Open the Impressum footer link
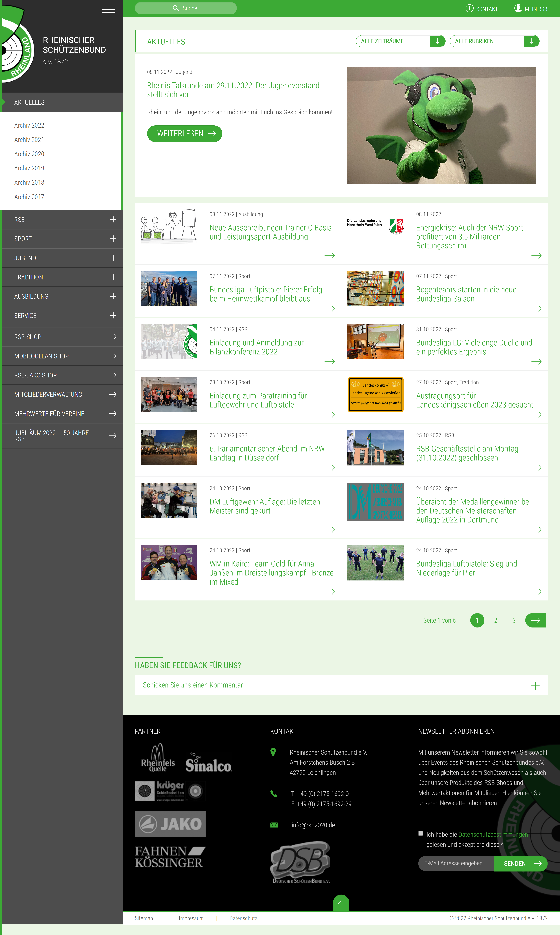The height and width of the screenshot is (935, 560). click(x=191, y=918)
